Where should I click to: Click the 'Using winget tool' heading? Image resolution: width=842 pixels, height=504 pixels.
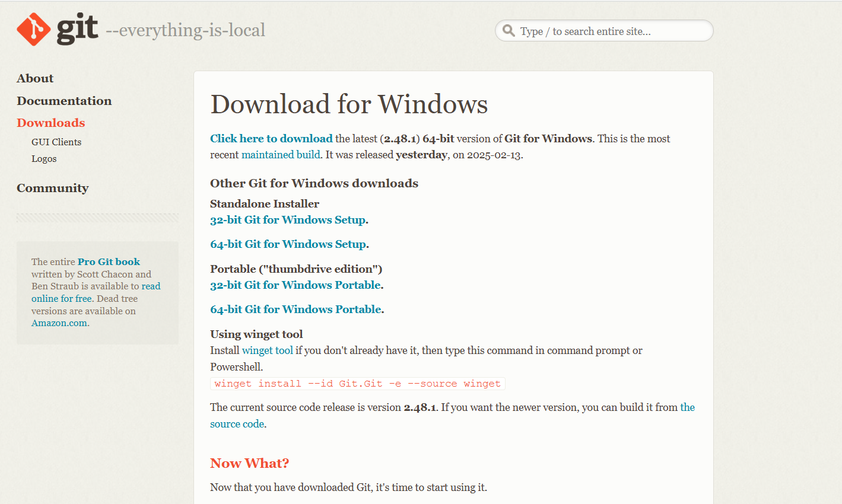coord(256,334)
